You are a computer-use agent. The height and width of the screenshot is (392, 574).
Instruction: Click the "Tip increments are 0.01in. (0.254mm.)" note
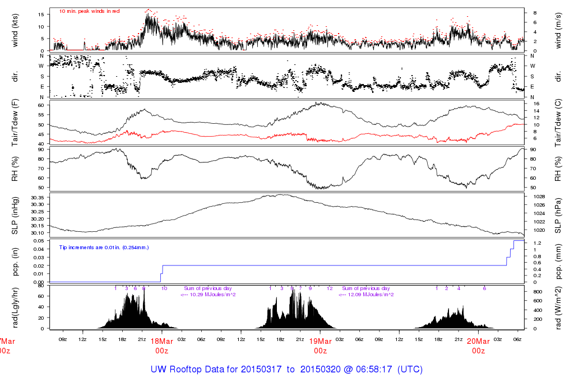tap(104, 248)
